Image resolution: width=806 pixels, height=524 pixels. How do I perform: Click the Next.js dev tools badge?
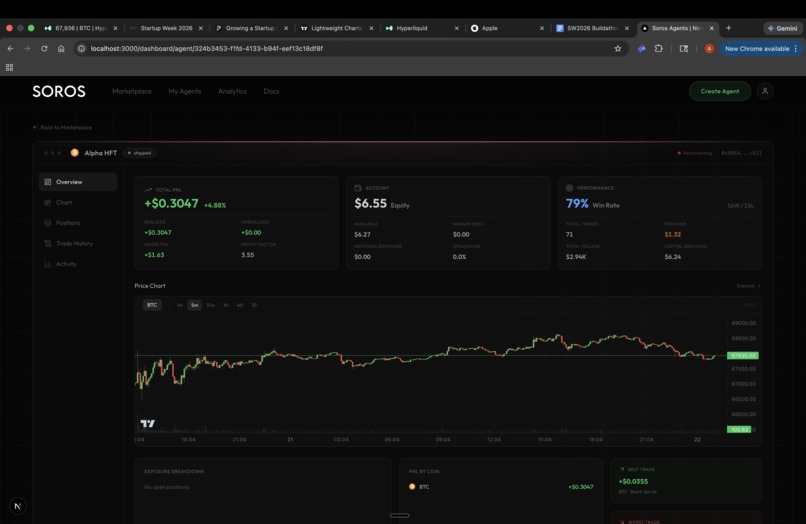17,506
